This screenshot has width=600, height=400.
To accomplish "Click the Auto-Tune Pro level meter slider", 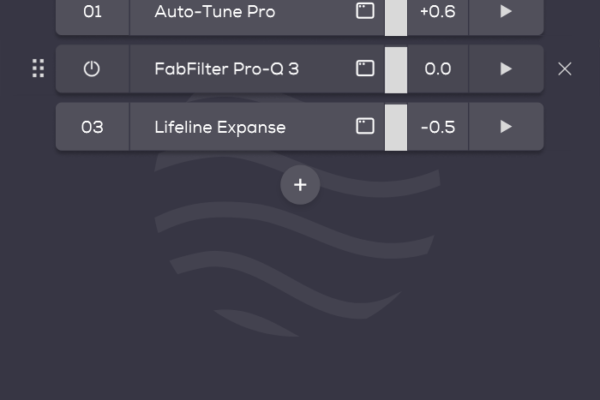I will pyautogui.click(x=396, y=12).
